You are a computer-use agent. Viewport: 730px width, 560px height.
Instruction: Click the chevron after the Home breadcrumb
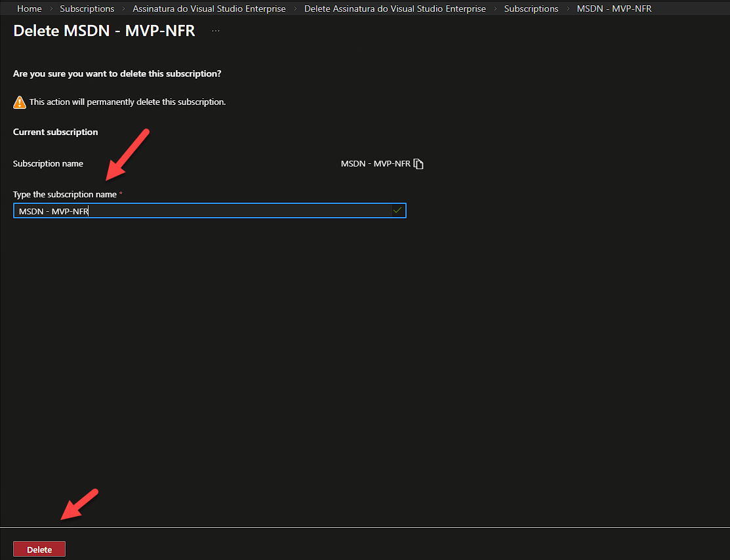tap(50, 9)
